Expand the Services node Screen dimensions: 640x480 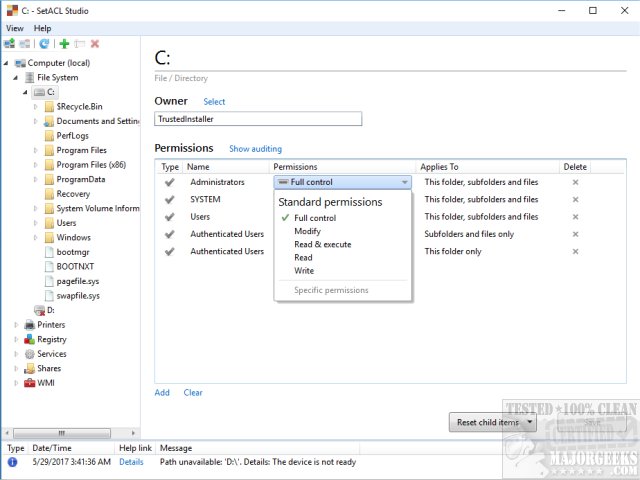point(16,354)
